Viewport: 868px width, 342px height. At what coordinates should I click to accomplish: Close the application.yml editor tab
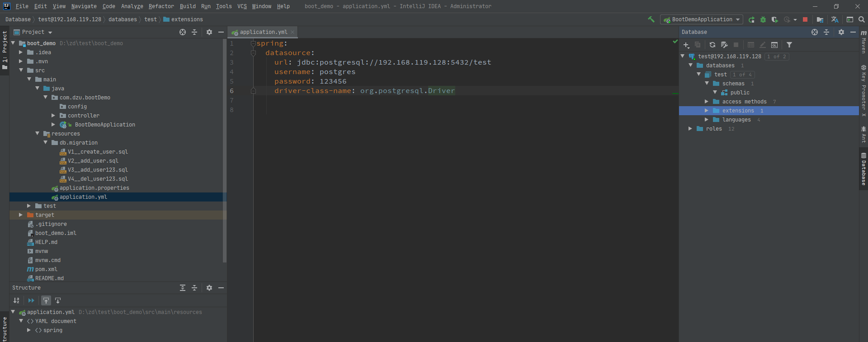(292, 32)
